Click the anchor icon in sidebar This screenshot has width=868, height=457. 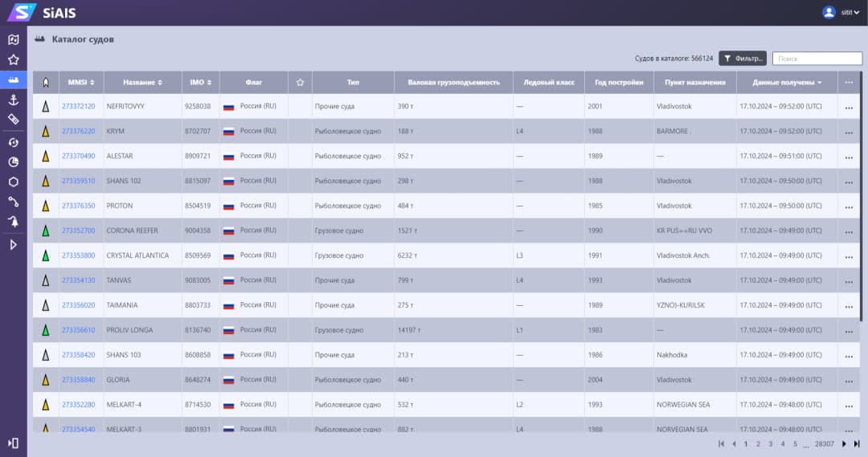click(13, 99)
